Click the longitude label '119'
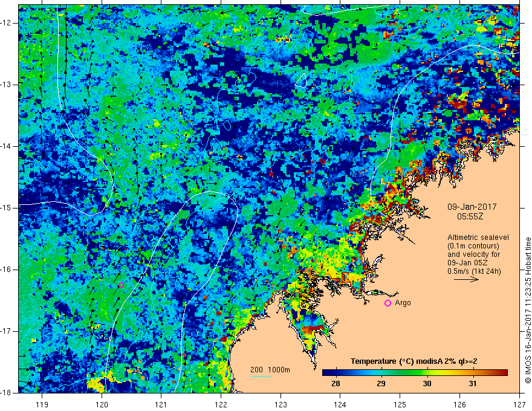The width and height of the screenshot is (532, 411). 42,404
